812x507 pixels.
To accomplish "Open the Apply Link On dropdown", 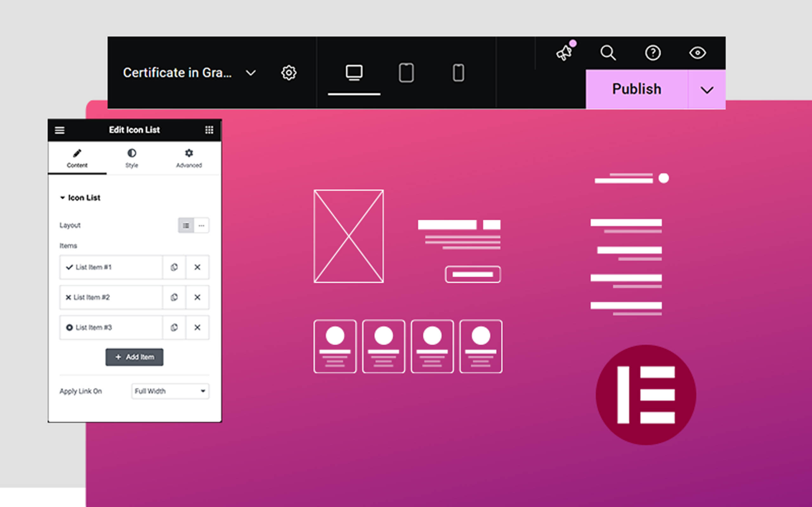I will click(x=170, y=391).
